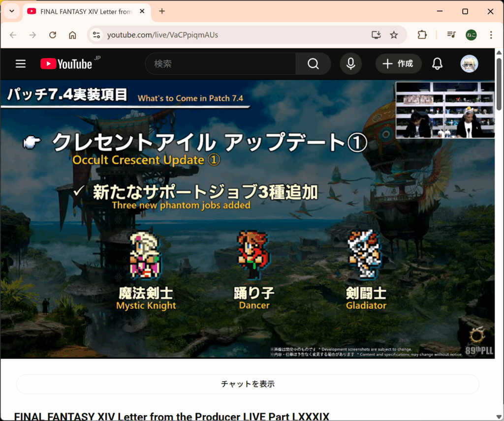Click the page vertical scrollbar thumb
504x421 pixels.
point(499,84)
